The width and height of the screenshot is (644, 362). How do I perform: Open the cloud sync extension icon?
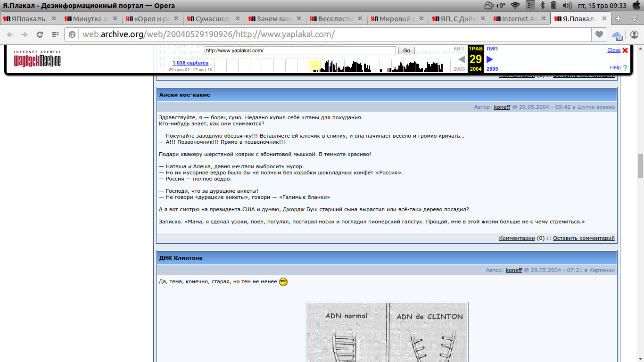point(617,35)
